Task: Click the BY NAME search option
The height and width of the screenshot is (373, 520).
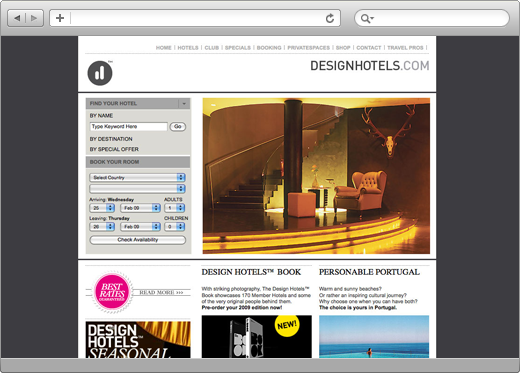Action: (101, 116)
